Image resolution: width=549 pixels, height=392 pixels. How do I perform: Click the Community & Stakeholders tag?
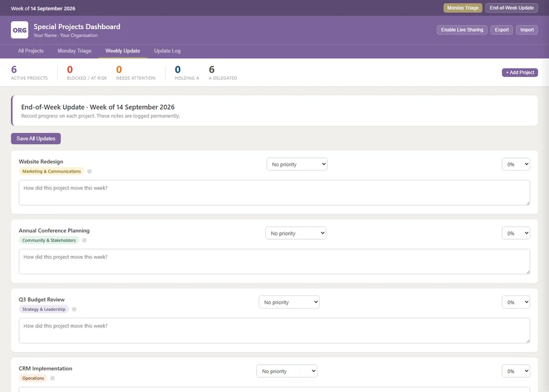pos(49,241)
